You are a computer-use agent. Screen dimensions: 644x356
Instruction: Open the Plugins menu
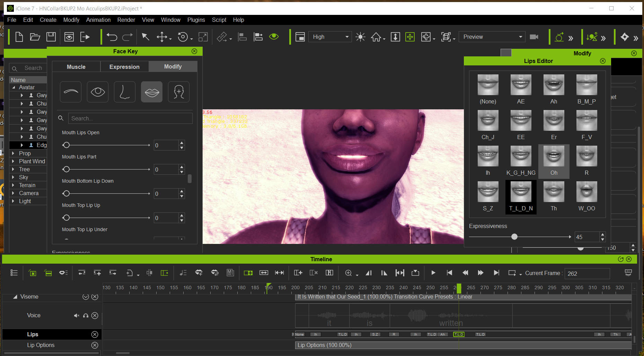[x=196, y=20]
